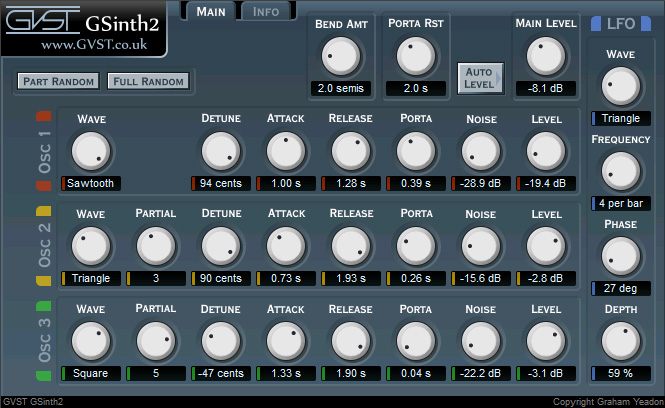The height and width of the screenshot is (408, 665).
Task: Click the LFO 4 per bar frequency value
Action: pyautogui.click(x=621, y=204)
